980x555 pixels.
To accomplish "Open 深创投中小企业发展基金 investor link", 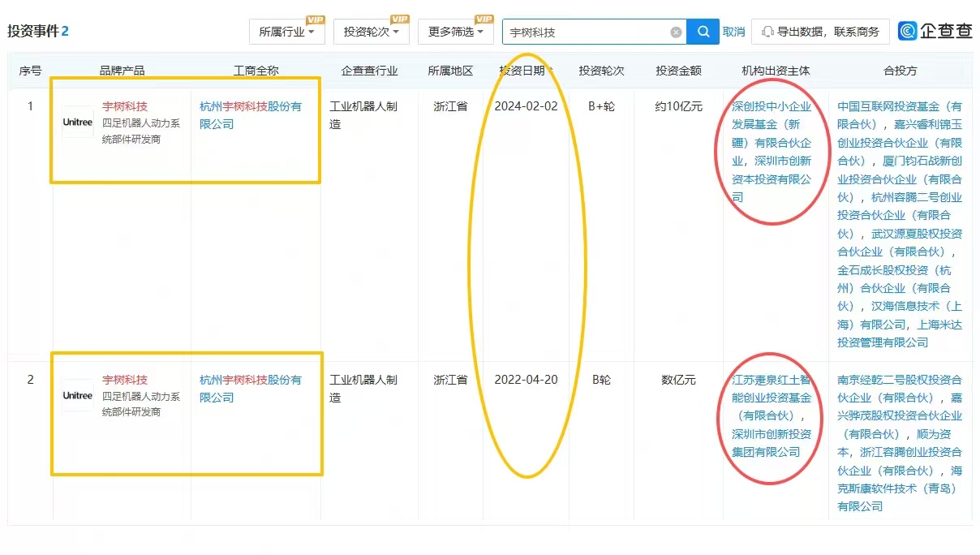I will coord(772,133).
